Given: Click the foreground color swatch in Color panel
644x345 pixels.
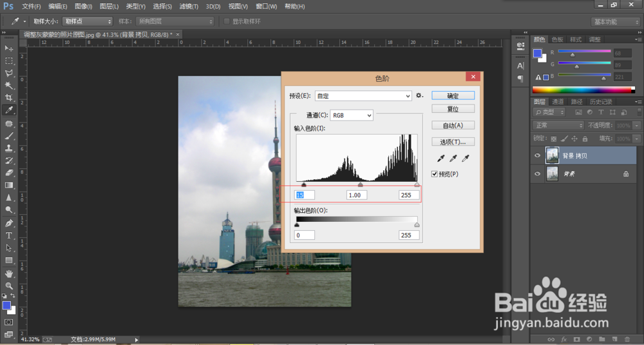Looking at the screenshot, I should coord(537,53).
